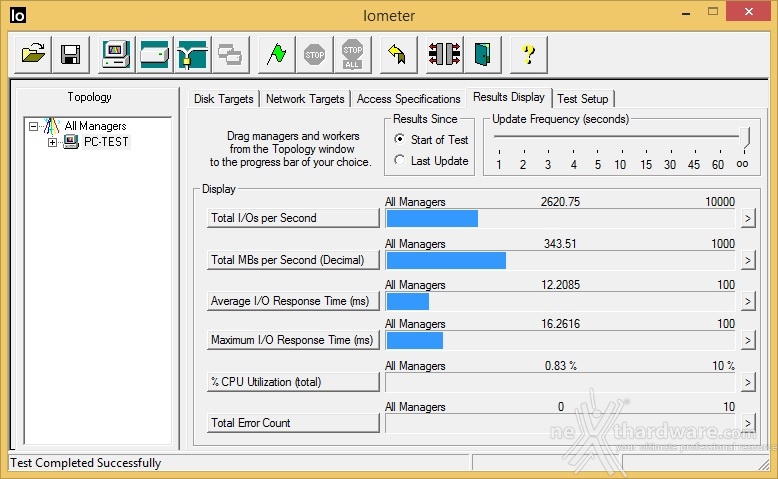Open chart arrow for % CPU Utilization
This screenshot has width=778, height=479.
pyautogui.click(x=748, y=382)
